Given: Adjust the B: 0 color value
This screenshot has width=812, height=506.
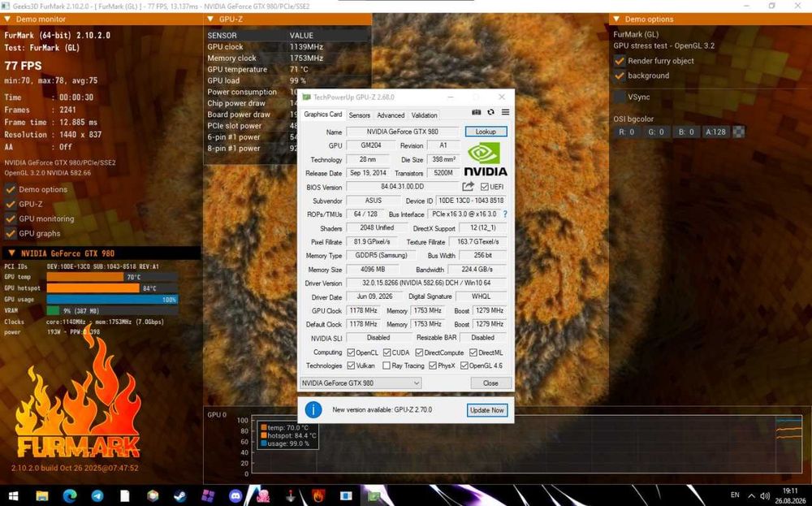Looking at the screenshot, I should pos(686,132).
